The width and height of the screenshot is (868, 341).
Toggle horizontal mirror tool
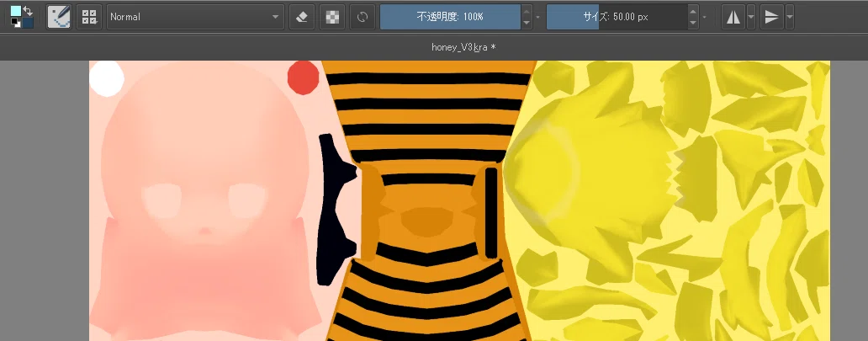click(x=733, y=17)
